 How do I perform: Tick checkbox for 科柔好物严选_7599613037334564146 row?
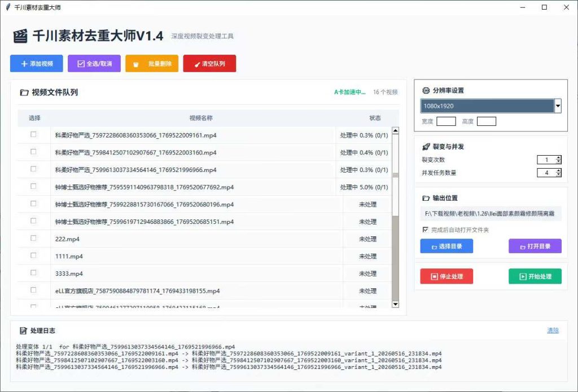point(33,169)
